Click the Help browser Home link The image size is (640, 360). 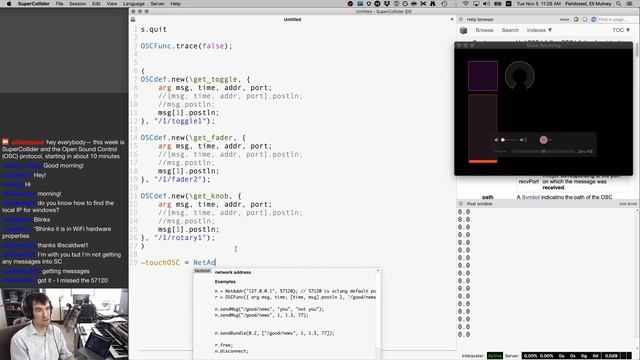(x=564, y=19)
